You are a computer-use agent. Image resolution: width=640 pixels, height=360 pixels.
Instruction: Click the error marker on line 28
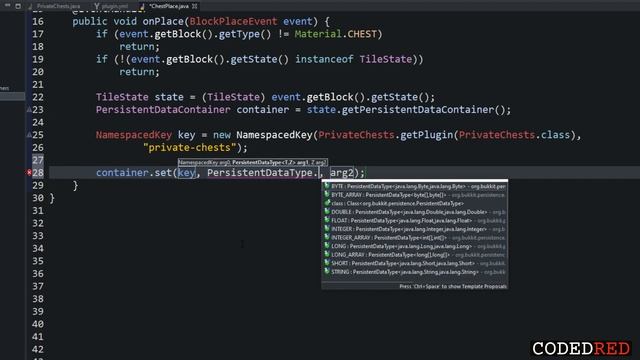coord(29,173)
